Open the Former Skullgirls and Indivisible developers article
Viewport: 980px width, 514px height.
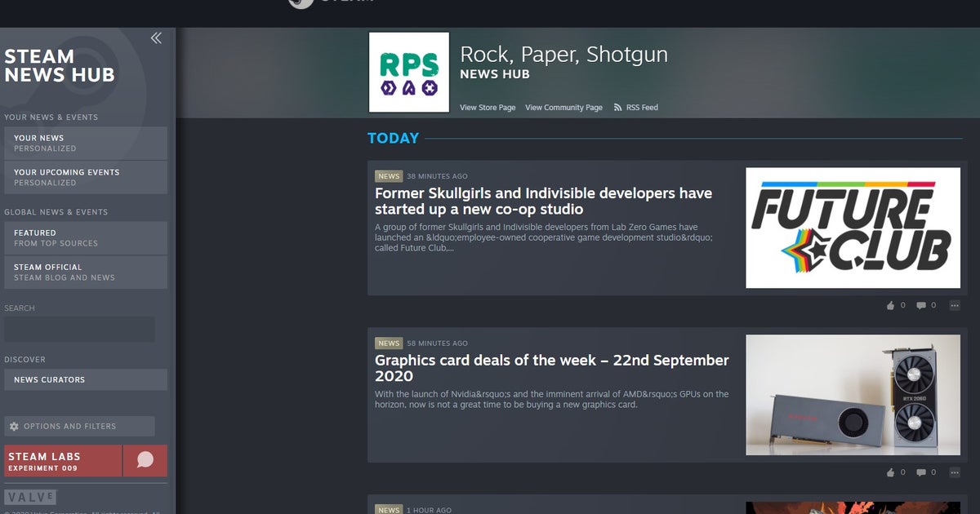click(543, 202)
